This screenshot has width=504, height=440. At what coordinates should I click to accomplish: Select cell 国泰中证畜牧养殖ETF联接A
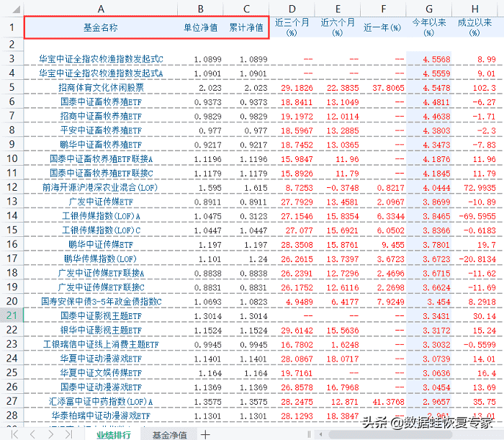[x=101, y=158]
